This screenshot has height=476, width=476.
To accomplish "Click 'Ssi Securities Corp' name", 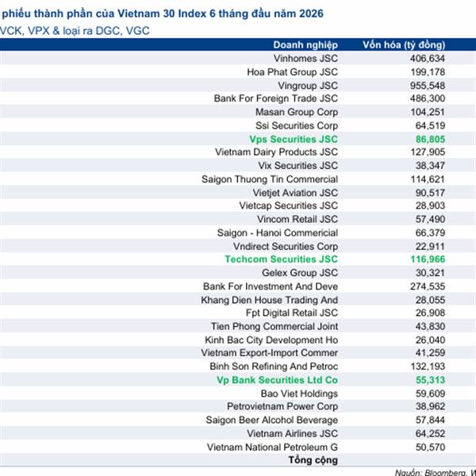I will click(x=297, y=125).
